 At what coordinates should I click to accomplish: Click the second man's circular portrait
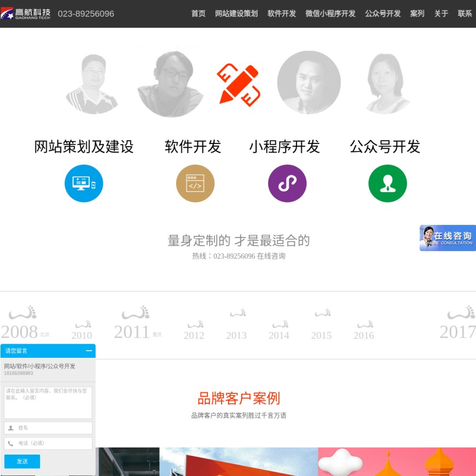tap(170, 84)
